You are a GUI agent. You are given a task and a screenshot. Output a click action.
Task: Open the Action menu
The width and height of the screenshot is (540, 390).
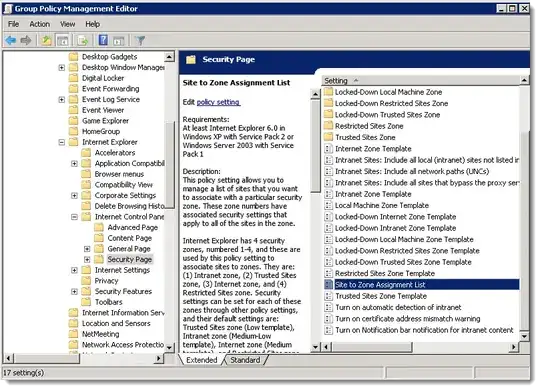coord(40,24)
